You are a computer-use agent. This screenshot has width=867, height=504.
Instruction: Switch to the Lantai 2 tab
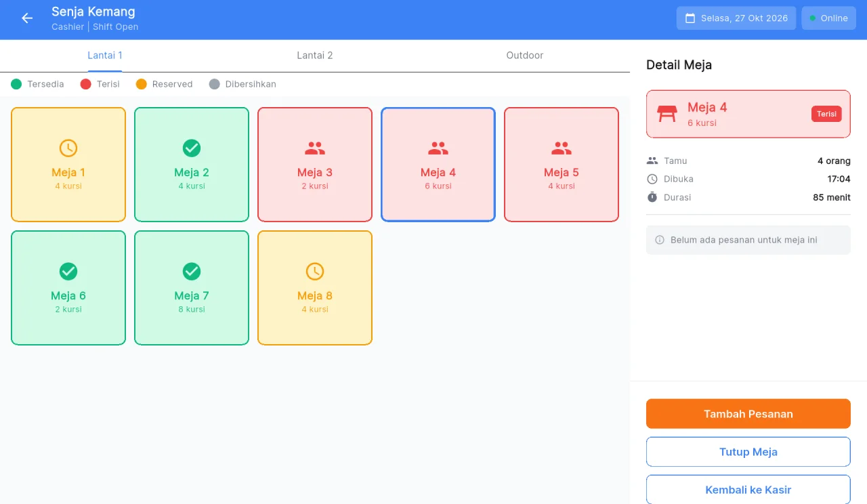point(315,56)
